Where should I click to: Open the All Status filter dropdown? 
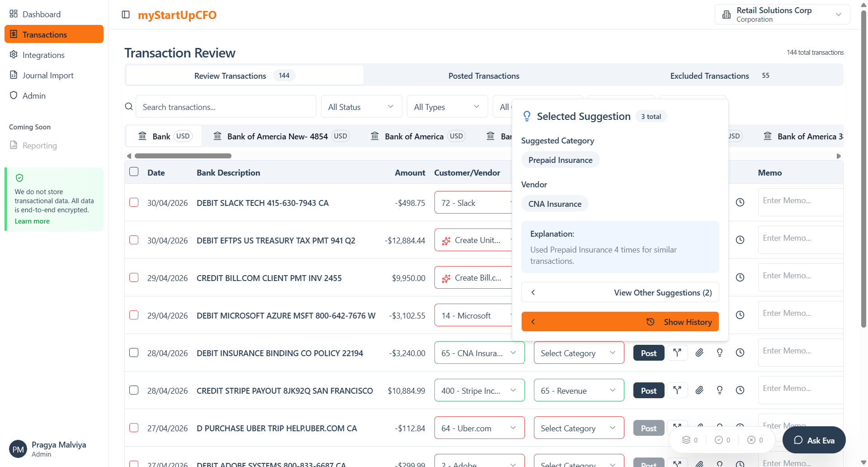pyautogui.click(x=361, y=107)
